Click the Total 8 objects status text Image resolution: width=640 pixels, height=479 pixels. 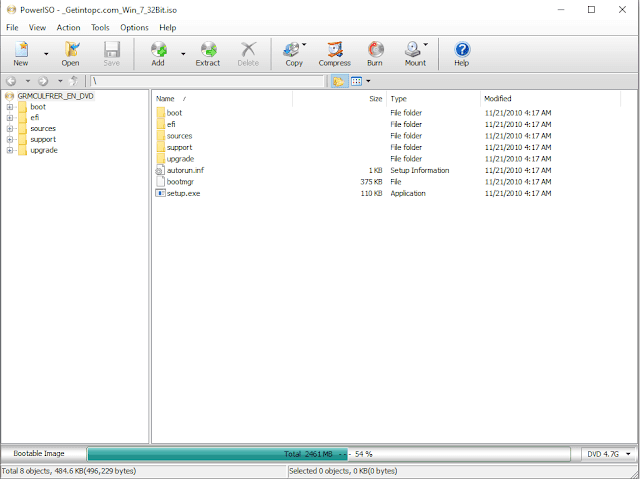(x=69, y=471)
